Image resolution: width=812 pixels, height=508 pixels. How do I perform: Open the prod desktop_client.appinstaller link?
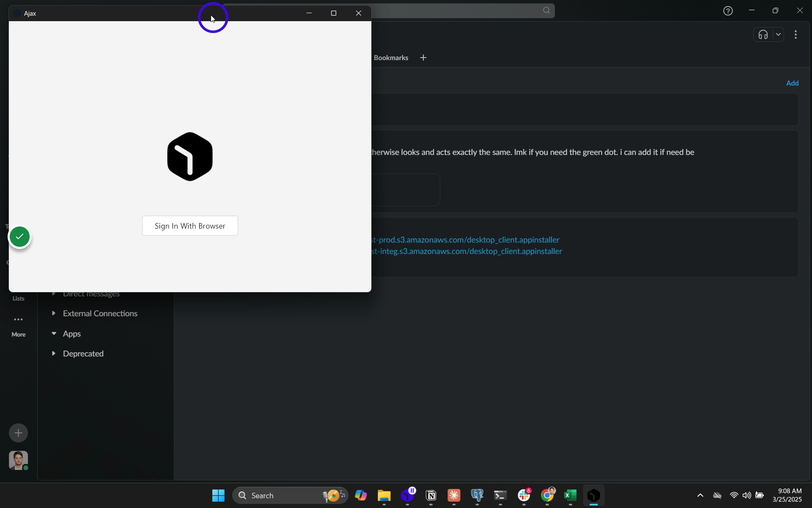point(465,240)
